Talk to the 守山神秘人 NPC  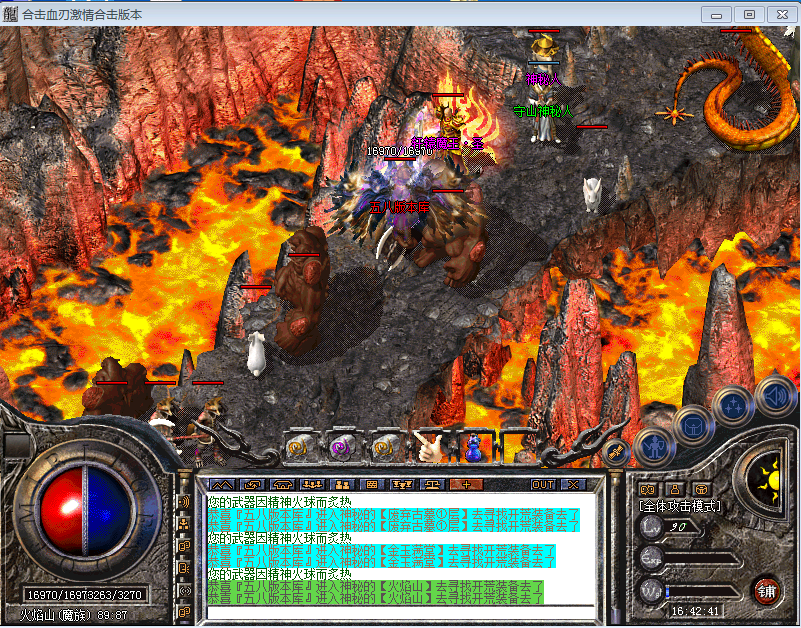(543, 111)
